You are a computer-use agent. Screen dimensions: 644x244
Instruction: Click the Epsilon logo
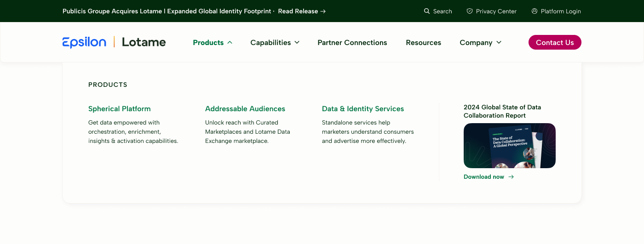[x=84, y=42]
